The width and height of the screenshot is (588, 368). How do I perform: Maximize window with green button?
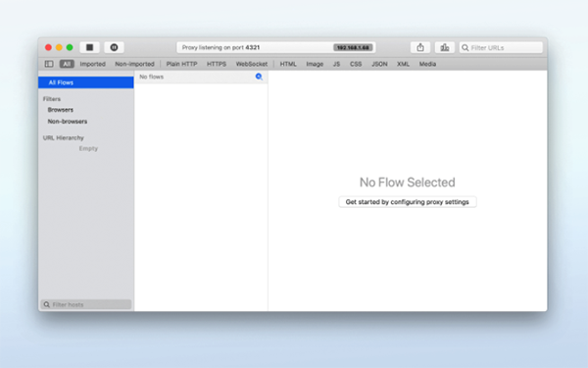tap(70, 47)
